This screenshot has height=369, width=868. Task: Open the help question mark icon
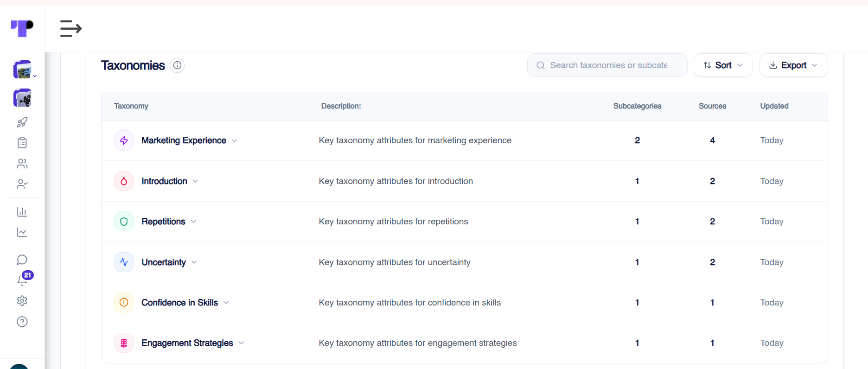tap(22, 322)
